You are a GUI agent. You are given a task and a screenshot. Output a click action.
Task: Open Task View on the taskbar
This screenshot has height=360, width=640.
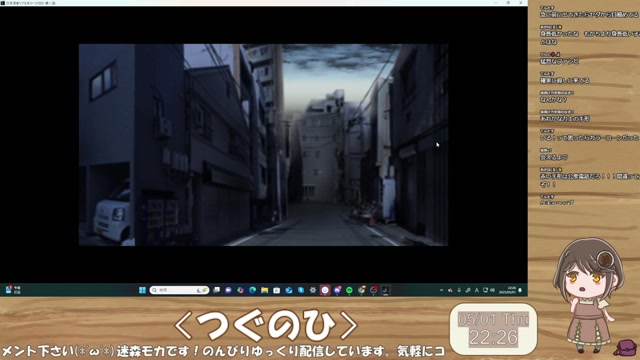pyautogui.click(x=216, y=290)
